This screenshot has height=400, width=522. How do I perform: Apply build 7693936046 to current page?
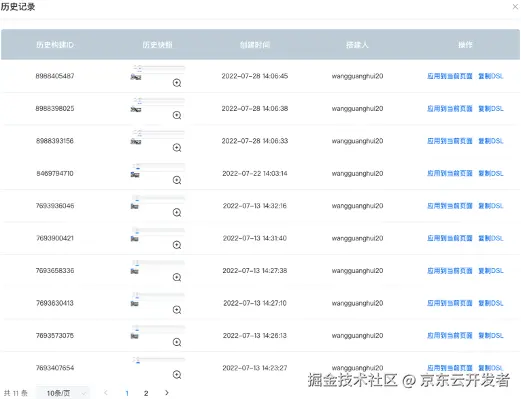[450, 206]
